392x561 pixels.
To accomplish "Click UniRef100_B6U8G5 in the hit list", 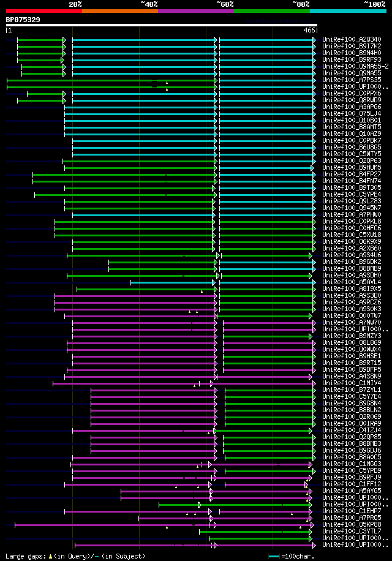I will 352,148.
